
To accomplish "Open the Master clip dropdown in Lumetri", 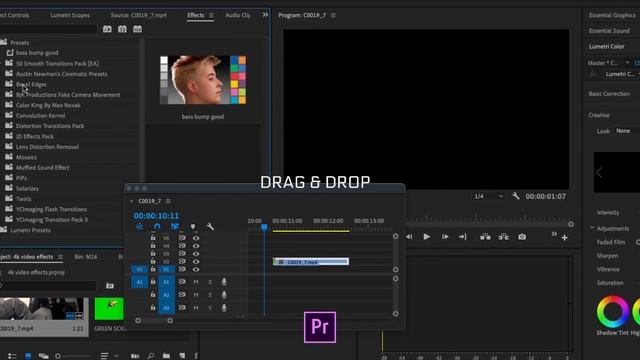I will point(627,62).
